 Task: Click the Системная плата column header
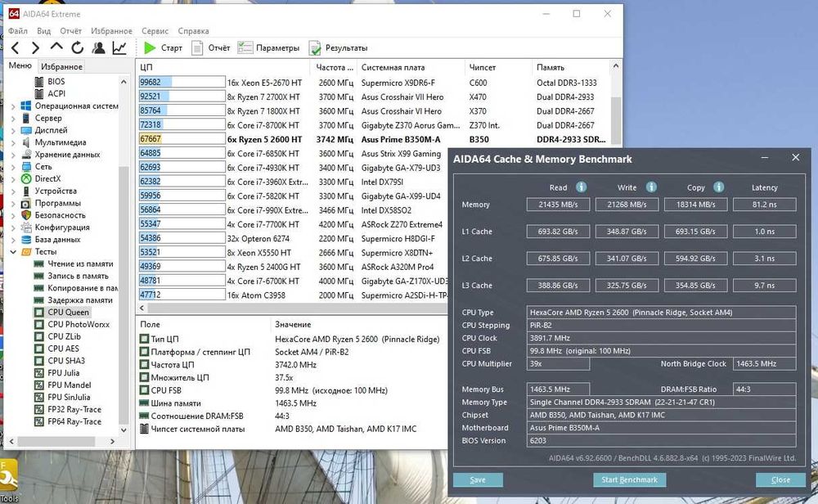point(411,67)
